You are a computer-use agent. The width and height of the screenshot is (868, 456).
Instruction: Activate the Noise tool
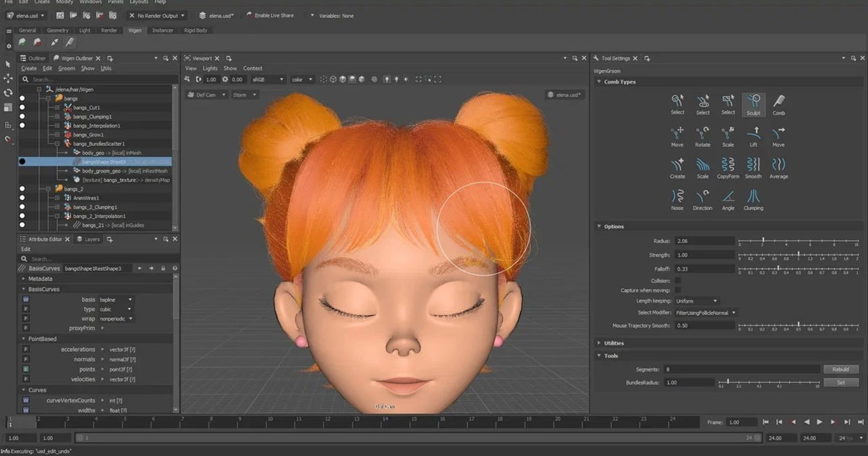677,198
